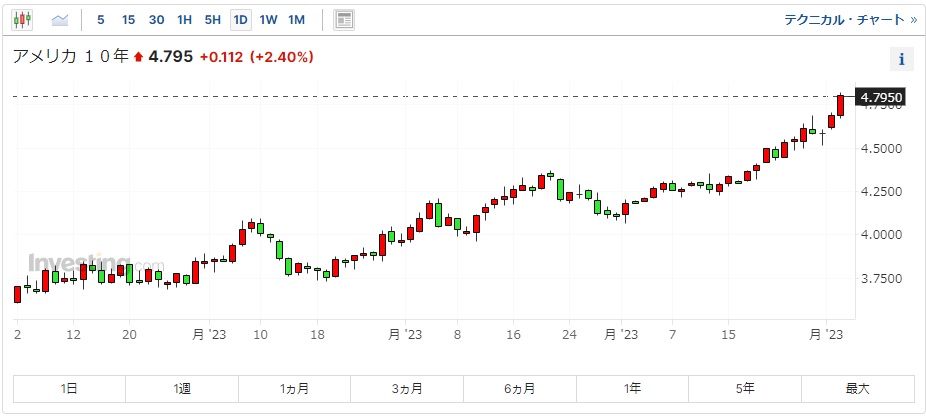Set interval to 30 minutes
Image resolution: width=926 pixels, height=419 pixels.
(x=156, y=20)
